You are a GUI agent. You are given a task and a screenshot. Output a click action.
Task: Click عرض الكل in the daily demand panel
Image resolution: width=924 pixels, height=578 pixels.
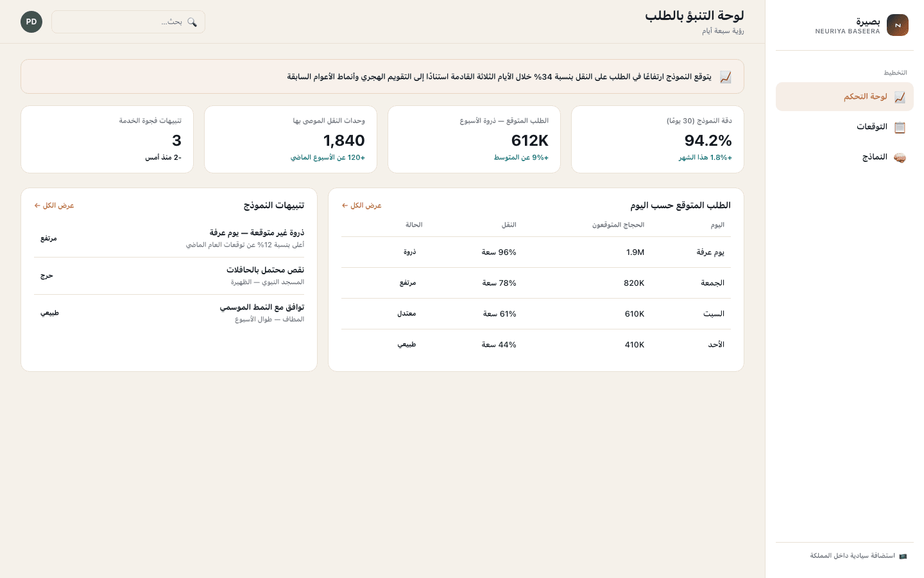click(x=362, y=206)
